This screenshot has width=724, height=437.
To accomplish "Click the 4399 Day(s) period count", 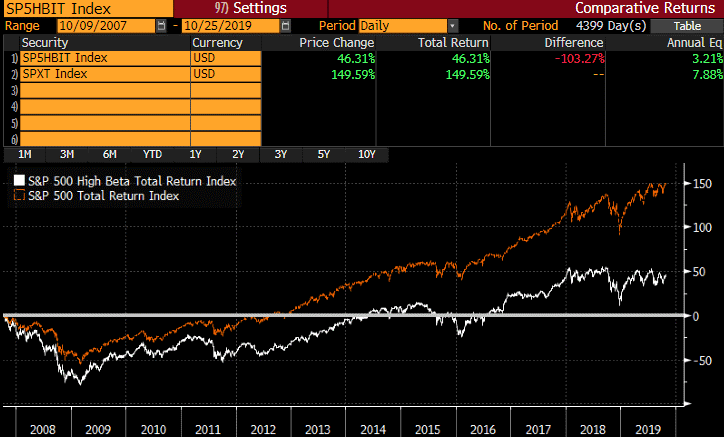I will pyautogui.click(x=611, y=25).
